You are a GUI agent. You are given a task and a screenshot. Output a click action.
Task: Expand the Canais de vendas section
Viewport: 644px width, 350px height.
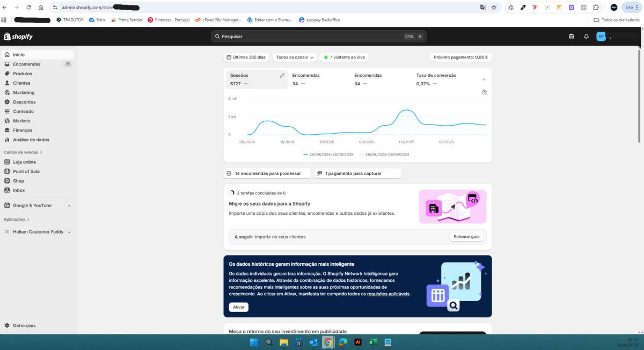23,152
